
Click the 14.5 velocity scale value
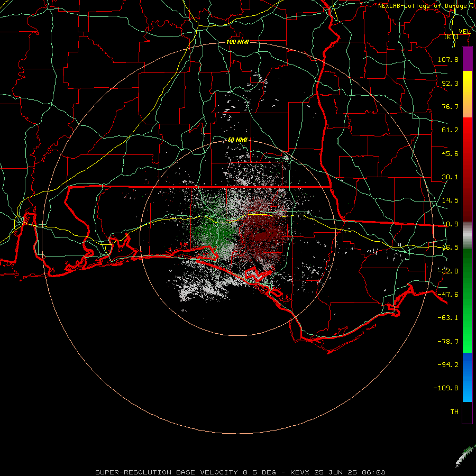tap(450, 200)
